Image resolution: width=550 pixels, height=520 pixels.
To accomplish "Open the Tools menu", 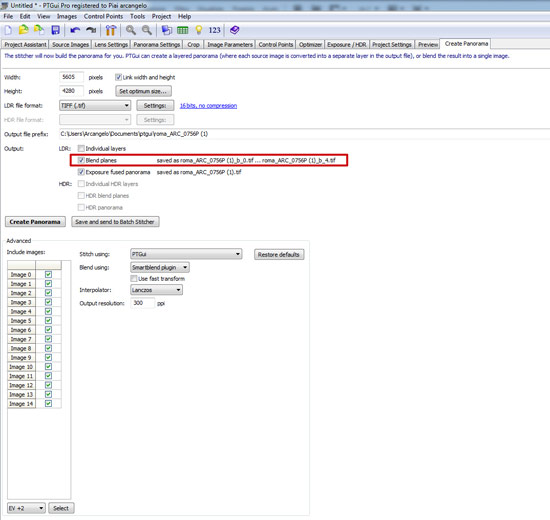I will 137,16.
